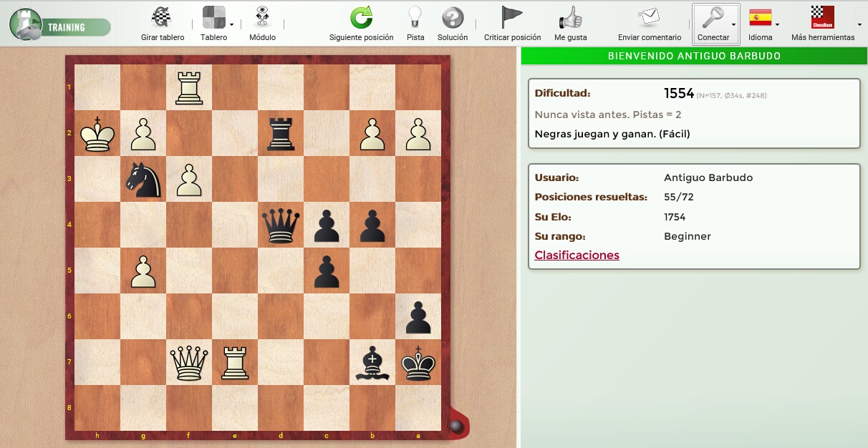Open the Más herramientas ChessBase icon
868x448 pixels.
click(823, 17)
